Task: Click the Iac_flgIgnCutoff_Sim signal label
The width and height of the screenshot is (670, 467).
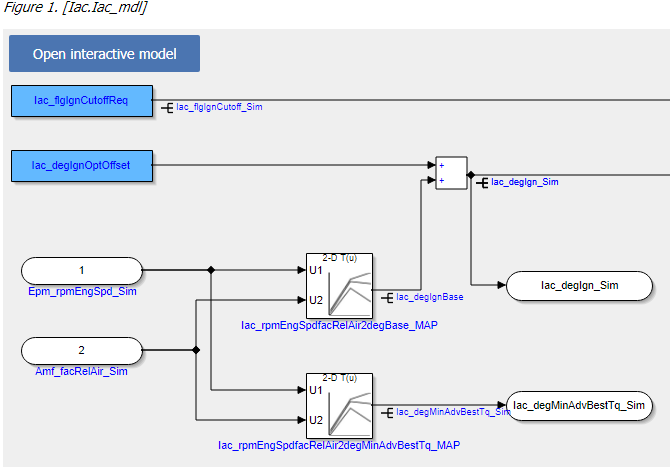Action: tap(219, 106)
